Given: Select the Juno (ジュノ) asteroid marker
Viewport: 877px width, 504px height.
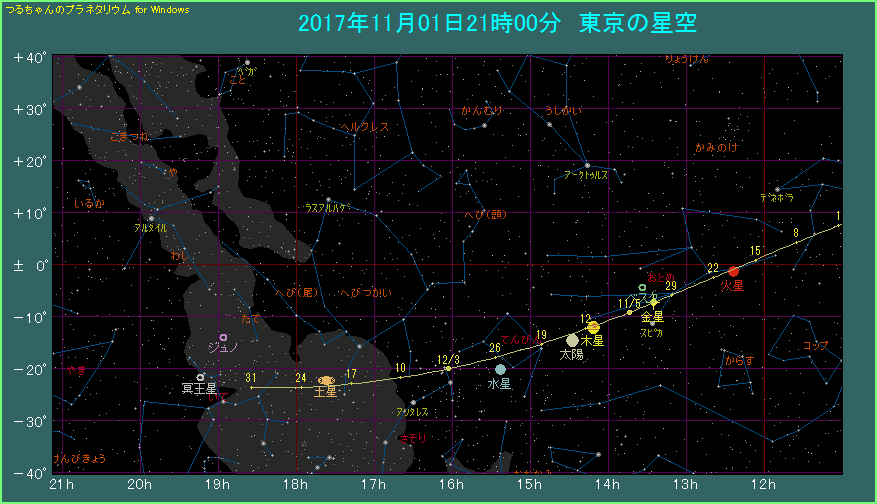Looking at the screenshot, I should pos(223,338).
